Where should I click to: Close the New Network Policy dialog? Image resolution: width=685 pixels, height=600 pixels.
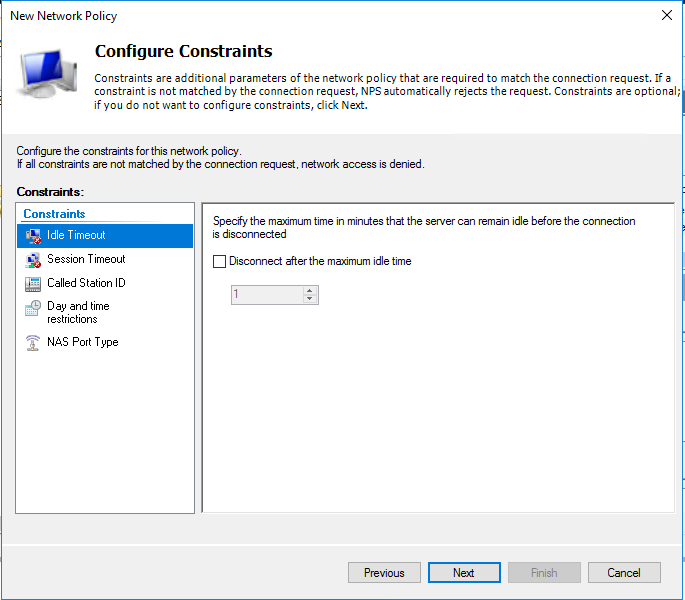click(x=667, y=15)
